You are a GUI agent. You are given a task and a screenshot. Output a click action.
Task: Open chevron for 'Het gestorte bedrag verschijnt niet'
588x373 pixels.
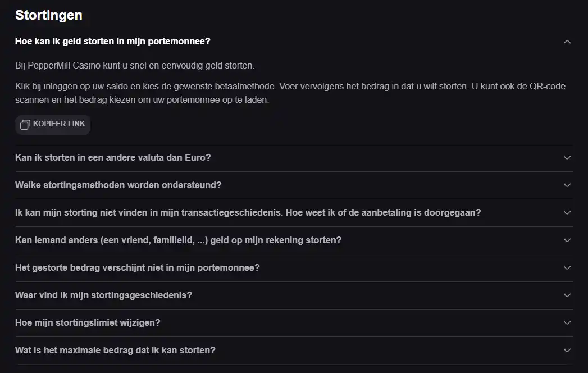[567, 267]
